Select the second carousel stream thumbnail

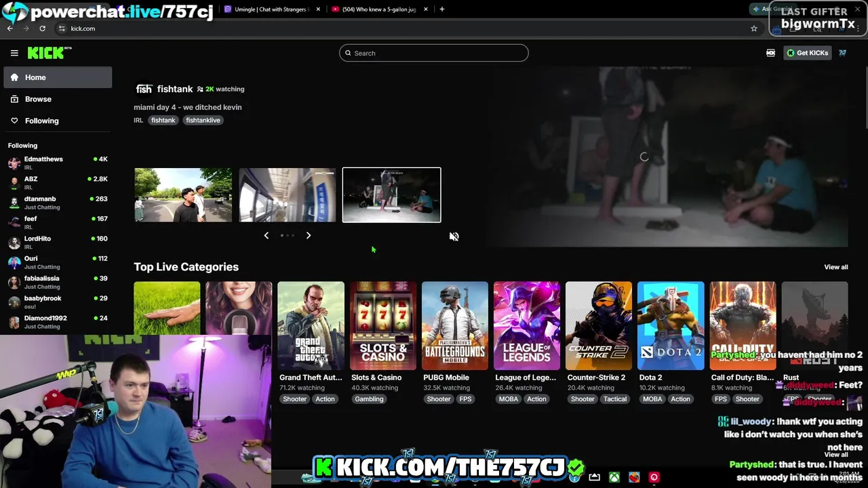pos(288,195)
